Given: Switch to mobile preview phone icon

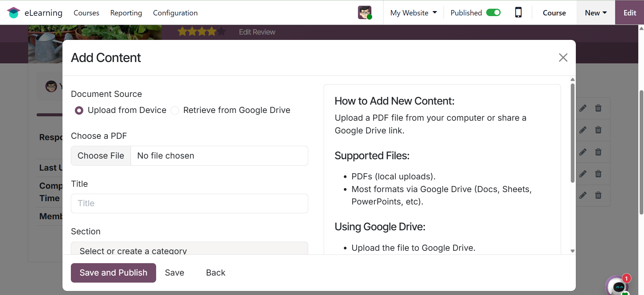Looking at the screenshot, I should [518, 13].
